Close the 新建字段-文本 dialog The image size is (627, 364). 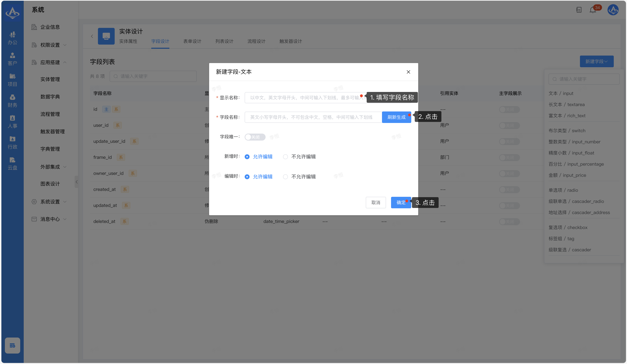[408, 72]
